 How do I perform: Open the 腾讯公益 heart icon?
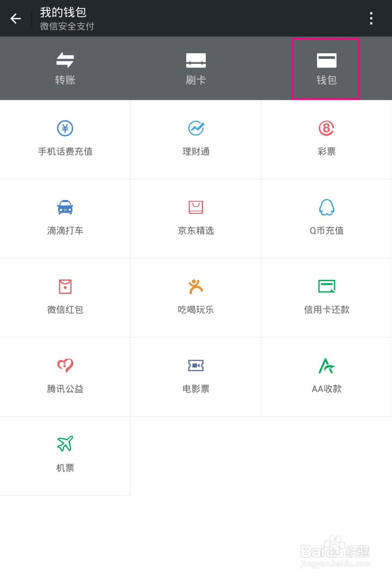(65, 365)
